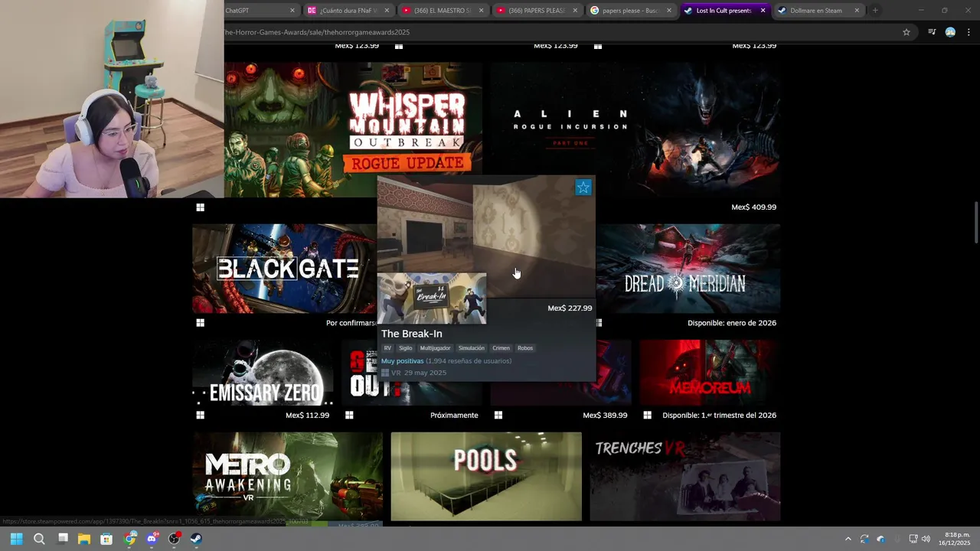980x551 pixels.
Task: Launch Microsoft Store from the taskbar
Action: point(106,539)
